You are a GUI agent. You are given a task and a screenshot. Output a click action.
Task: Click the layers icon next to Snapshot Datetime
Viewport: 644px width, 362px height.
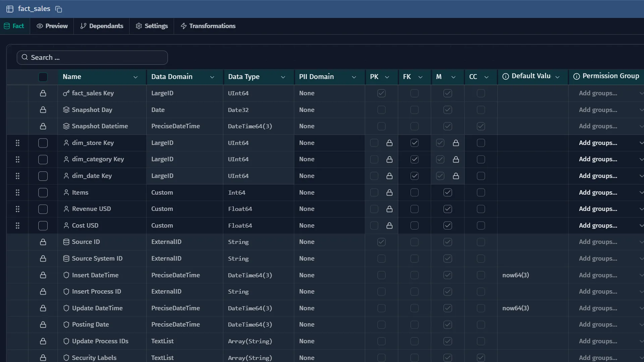point(66,126)
